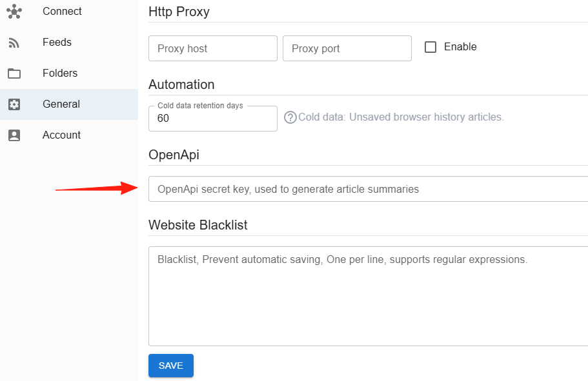Select the General settings item

tap(69, 104)
